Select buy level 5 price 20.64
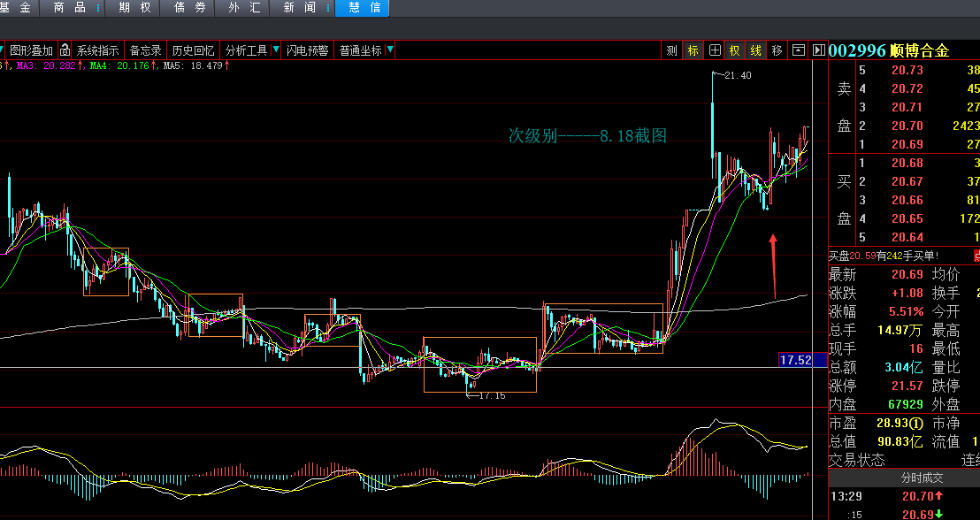The height and width of the screenshot is (520, 980). point(907,238)
